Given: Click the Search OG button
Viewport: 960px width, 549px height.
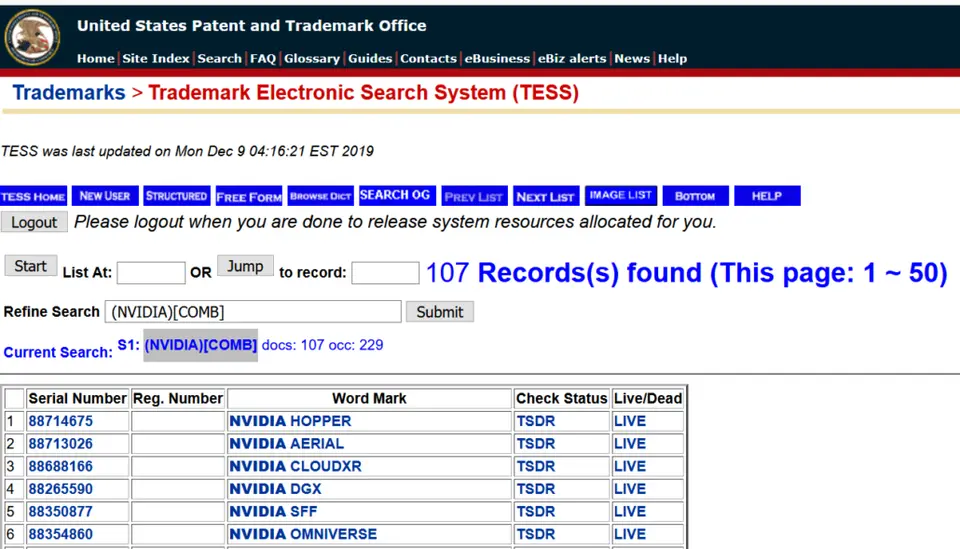Looking at the screenshot, I should point(395,196).
